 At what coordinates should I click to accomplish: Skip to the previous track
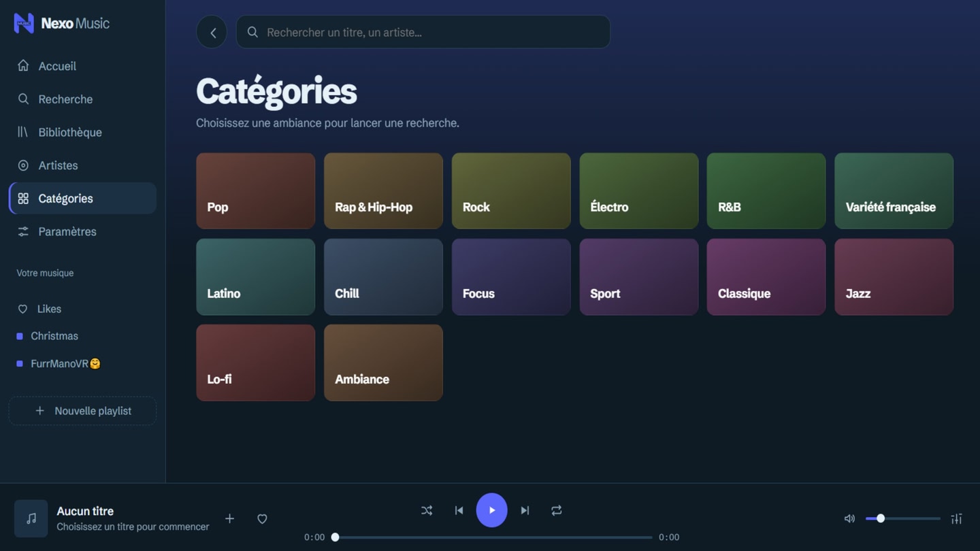[x=459, y=510]
